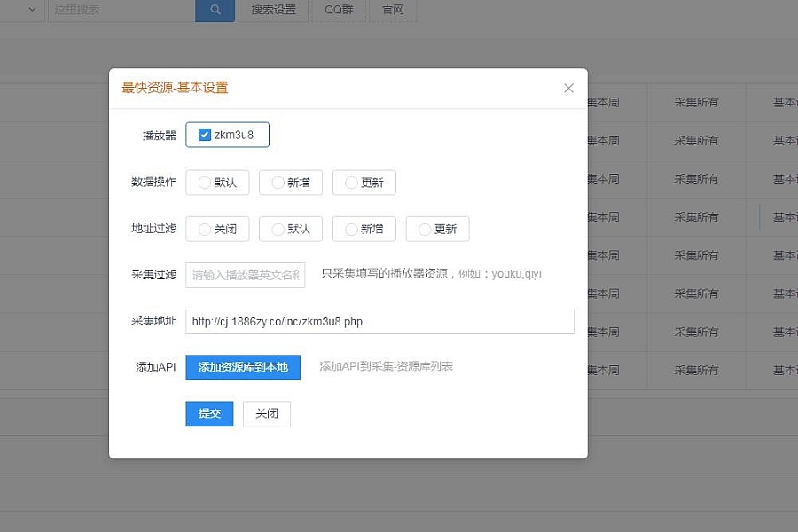This screenshot has width=798, height=532.
Task: Close the dialog using the X icon
Action: coord(568,88)
